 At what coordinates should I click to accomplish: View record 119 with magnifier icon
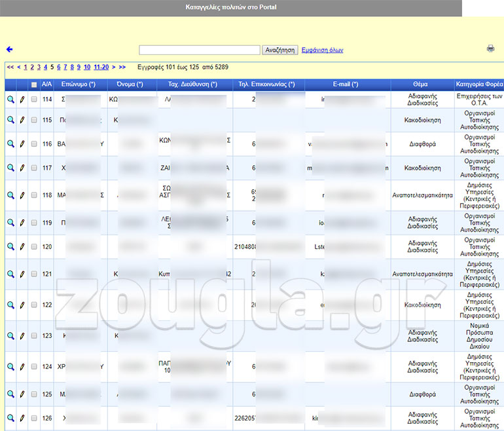[x=10, y=223]
